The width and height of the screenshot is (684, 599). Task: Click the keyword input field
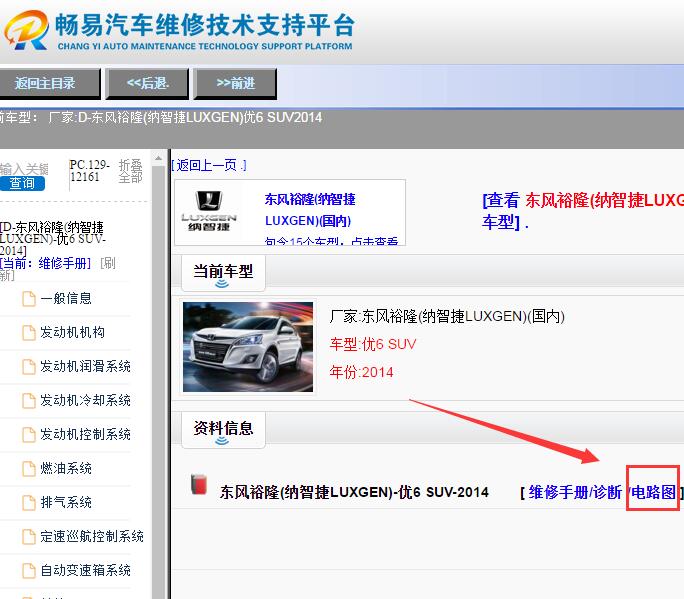point(24,169)
